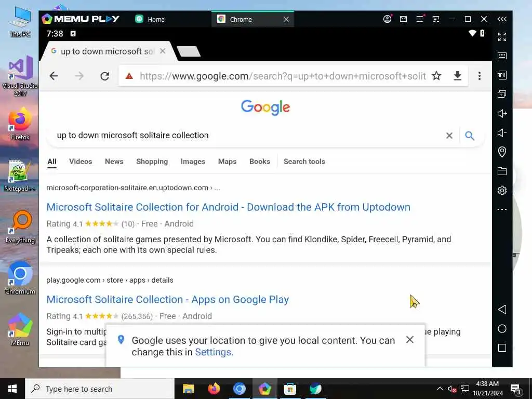Image resolution: width=532 pixels, height=399 pixels.
Task: Open Microsoft Store from taskbar
Action: (290, 389)
